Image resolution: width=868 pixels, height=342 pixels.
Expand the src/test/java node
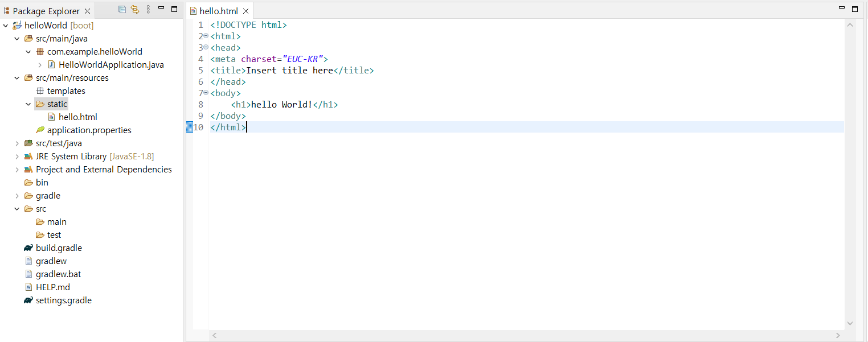coord(17,143)
